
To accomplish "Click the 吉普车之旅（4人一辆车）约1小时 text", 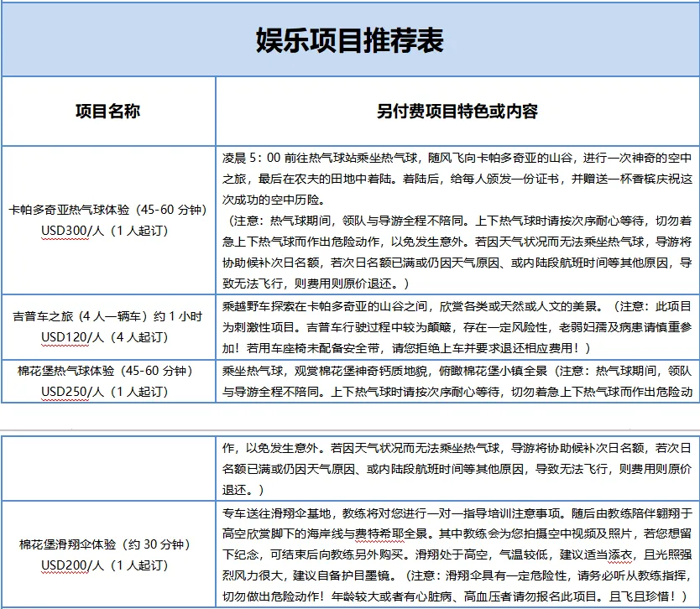I will pos(107,316).
